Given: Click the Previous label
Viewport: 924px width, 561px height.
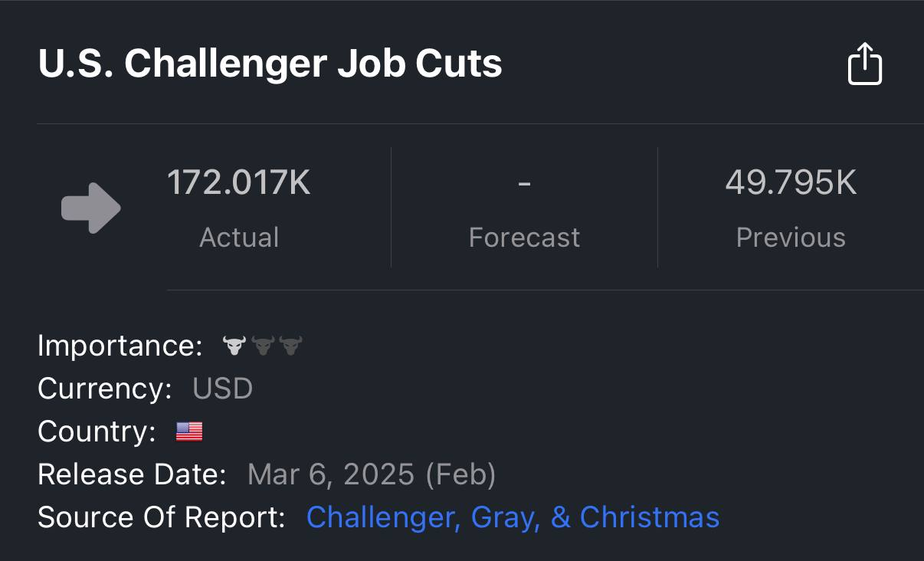Looking at the screenshot, I should coord(791,238).
